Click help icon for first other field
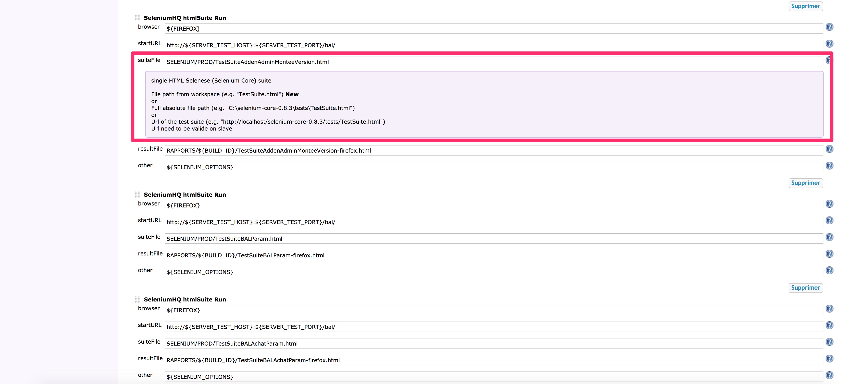Viewport: 868px width, 384px height. [829, 166]
